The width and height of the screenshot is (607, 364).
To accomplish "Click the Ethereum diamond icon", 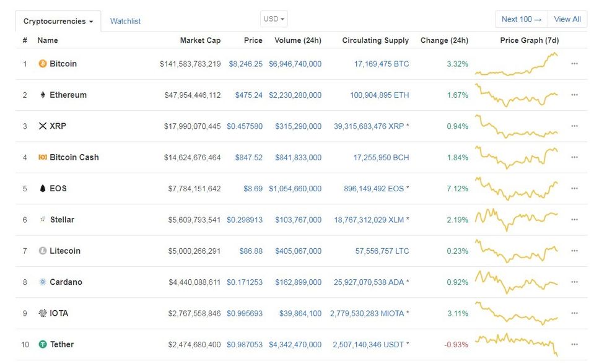I will (x=41, y=95).
